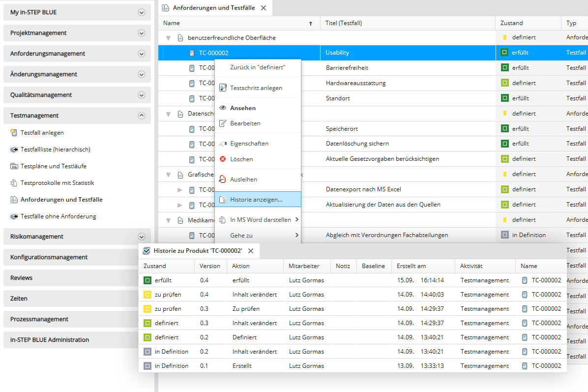Select Historie anzeigen... from context menu
Image resolution: width=588 pixels, height=392 pixels.
point(256,200)
